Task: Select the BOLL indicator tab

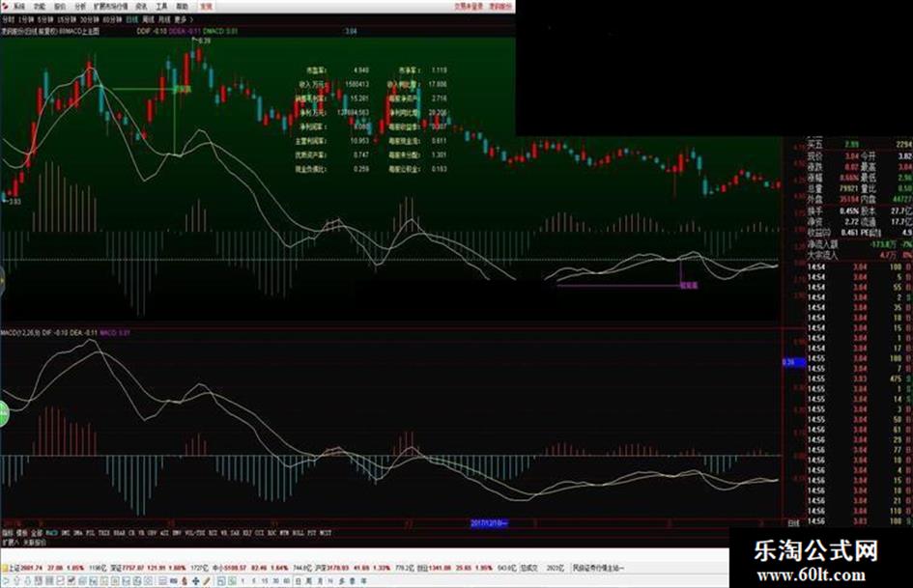Action: click(298, 533)
